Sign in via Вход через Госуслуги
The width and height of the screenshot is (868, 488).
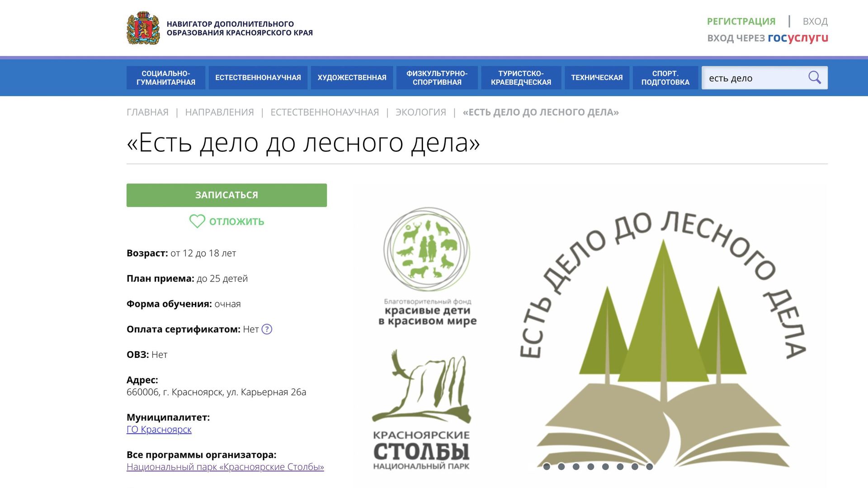[x=768, y=38]
